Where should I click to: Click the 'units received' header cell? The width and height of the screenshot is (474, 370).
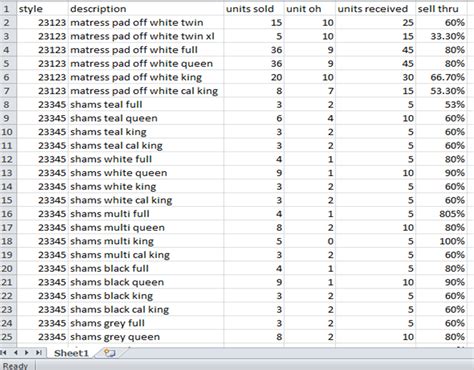pyautogui.click(x=375, y=9)
